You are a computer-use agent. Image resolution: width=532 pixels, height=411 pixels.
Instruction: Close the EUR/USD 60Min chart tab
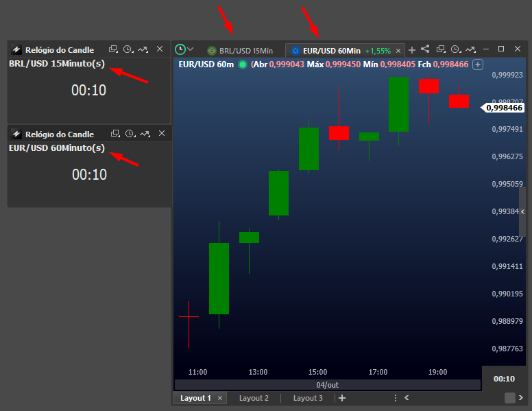[x=399, y=51]
